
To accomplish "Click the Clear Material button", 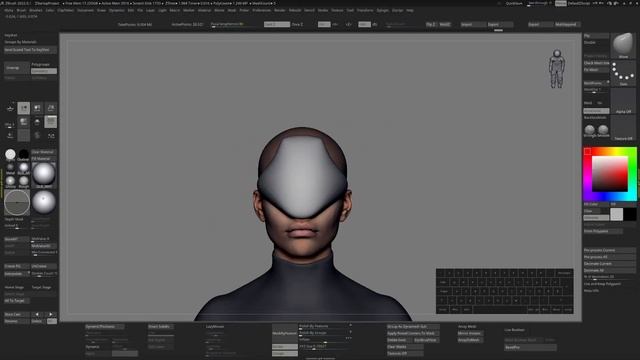I will coord(44,152).
